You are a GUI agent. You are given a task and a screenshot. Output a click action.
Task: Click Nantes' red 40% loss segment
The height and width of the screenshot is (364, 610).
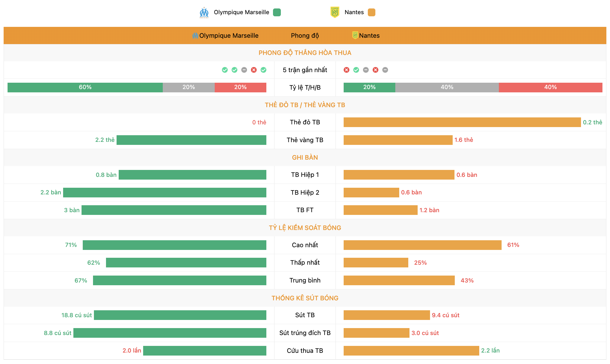(551, 87)
